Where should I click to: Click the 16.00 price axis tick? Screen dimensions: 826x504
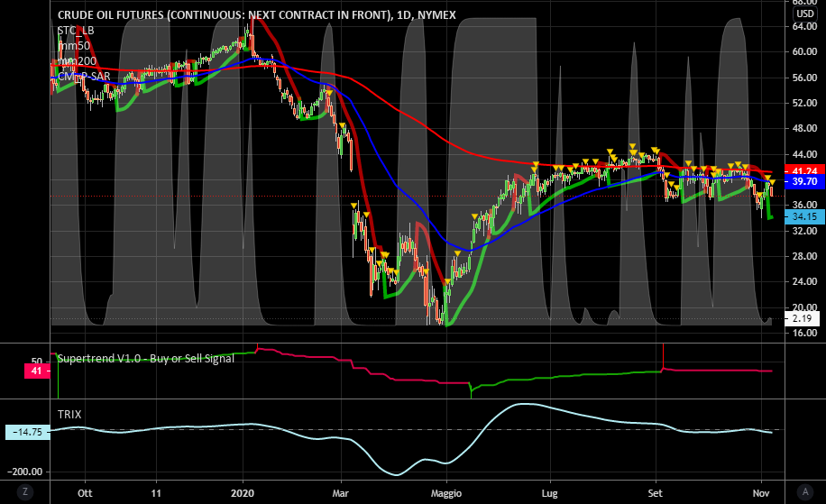[805, 333]
